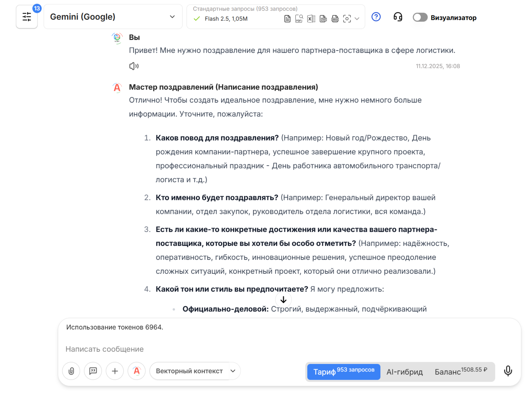Activate voice input with the microphone icon
Image resolution: width=532 pixels, height=398 pixels.
[x=508, y=371]
